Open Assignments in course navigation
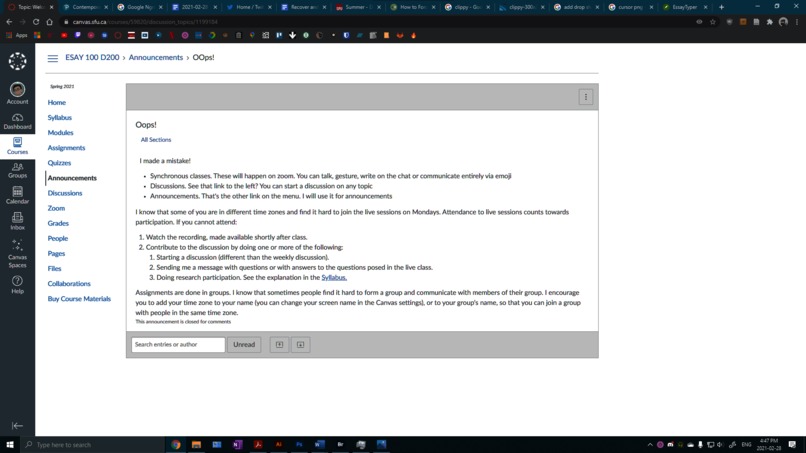Image resolution: width=806 pixels, height=453 pixels. click(66, 148)
